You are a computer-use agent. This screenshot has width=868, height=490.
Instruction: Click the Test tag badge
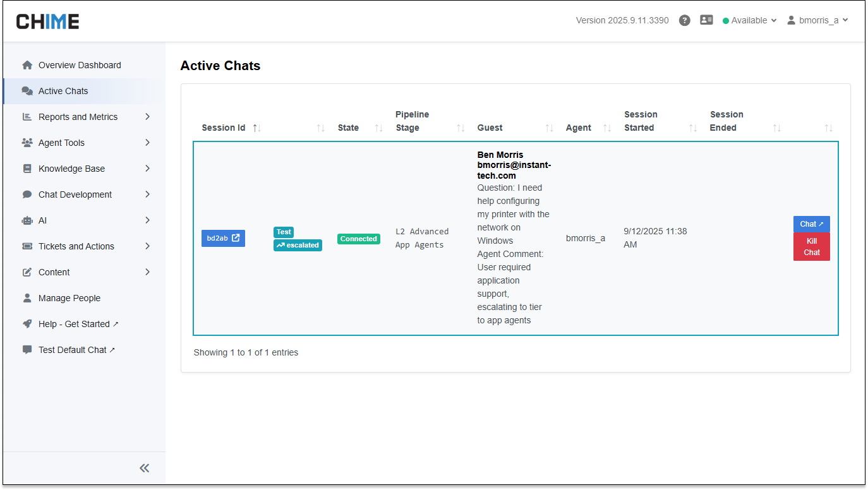[x=284, y=232]
